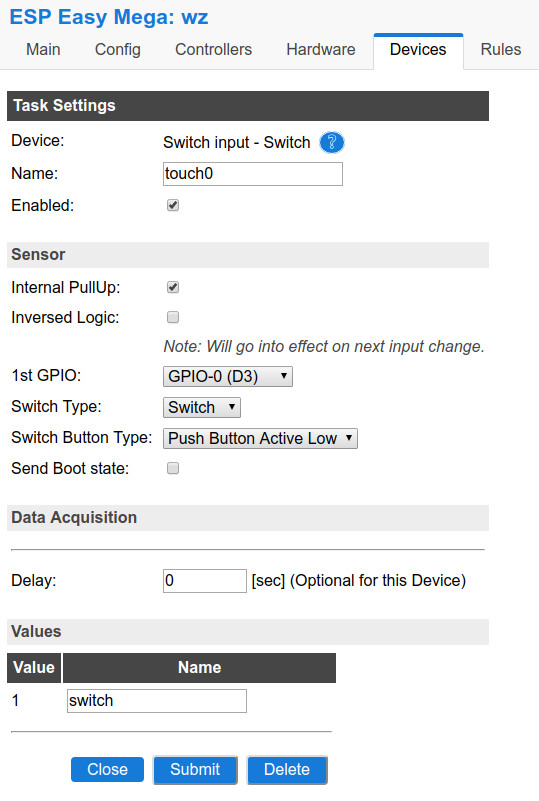This screenshot has width=539, height=801.
Task: Select the value name field containing switch
Action: click(157, 700)
